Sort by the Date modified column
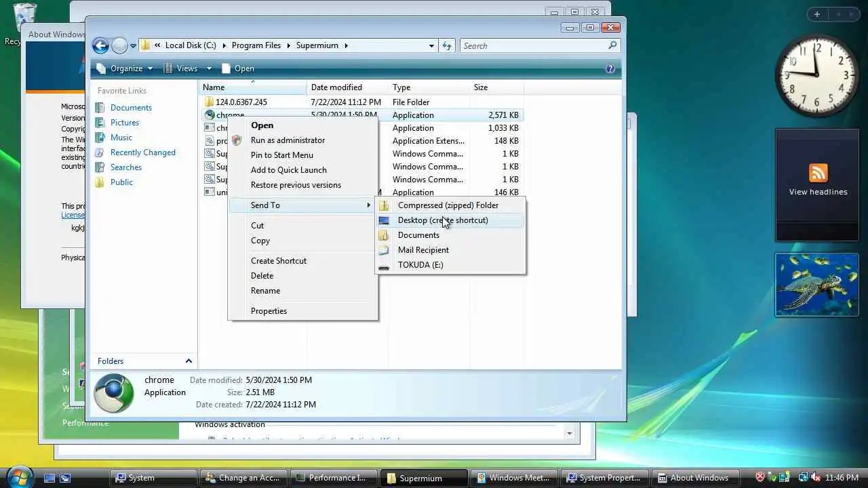This screenshot has height=488, width=868. tap(348, 87)
